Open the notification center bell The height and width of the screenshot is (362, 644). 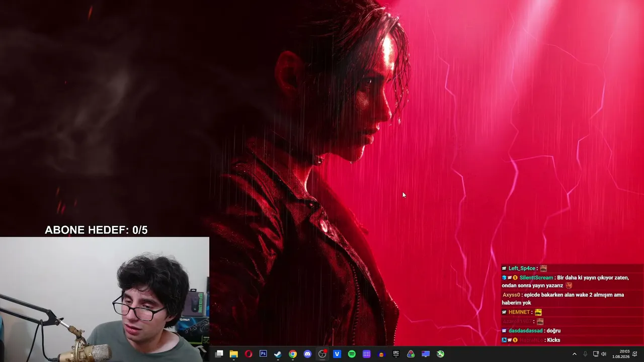pos(635,354)
